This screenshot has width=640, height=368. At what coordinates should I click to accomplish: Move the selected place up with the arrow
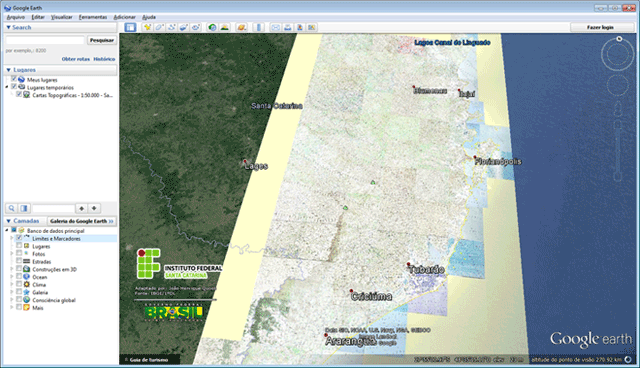[82, 208]
